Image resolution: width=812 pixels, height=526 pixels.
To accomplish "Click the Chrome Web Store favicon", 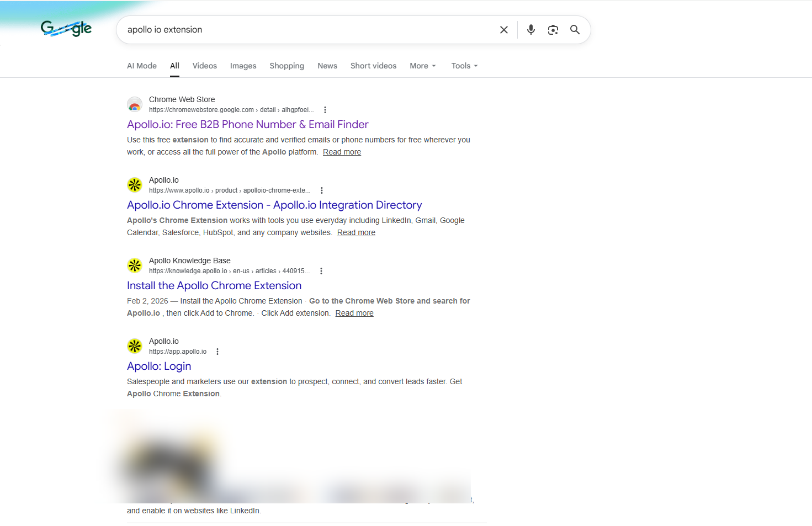I will click(135, 104).
